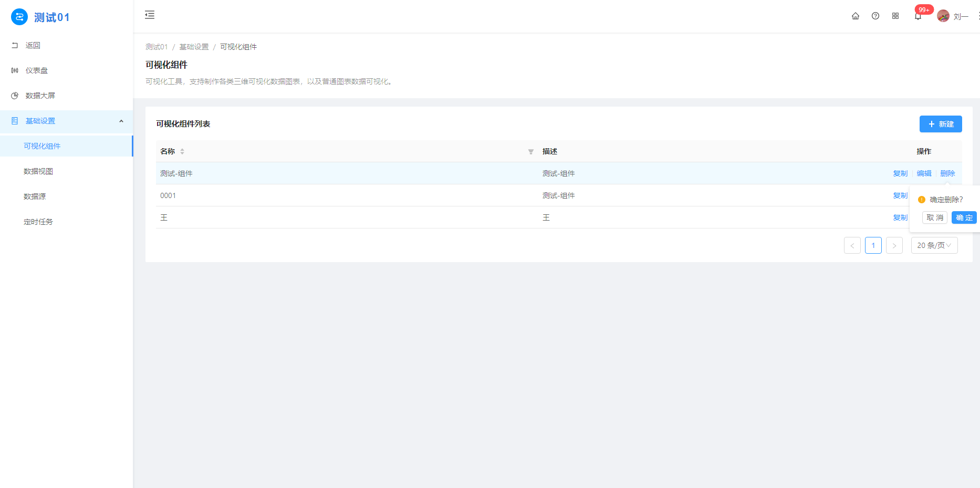Click the 测试-组件 name cell in first row
980x488 pixels.
click(x=176, y=173)
